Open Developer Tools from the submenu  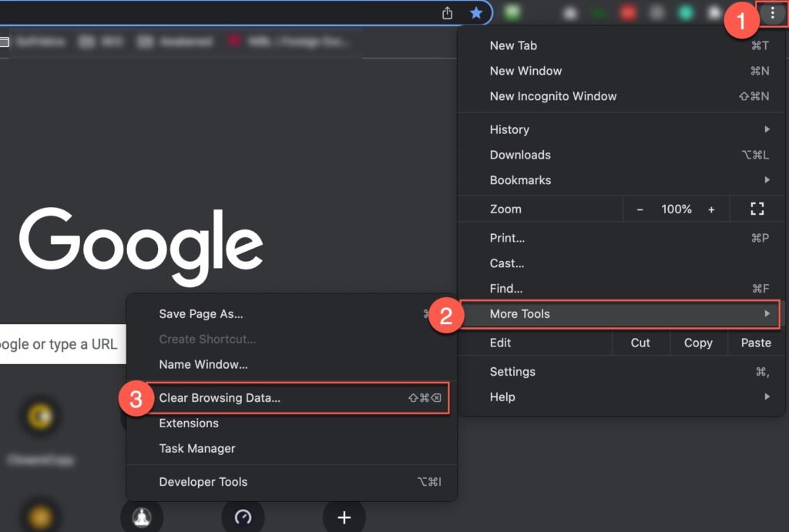pos(292,482)
